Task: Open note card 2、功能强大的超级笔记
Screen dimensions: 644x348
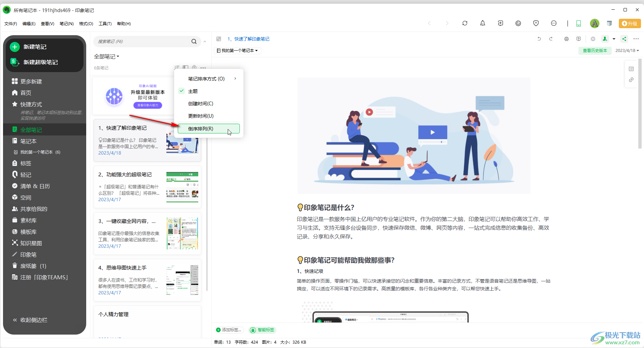Action: coord(147,187)
